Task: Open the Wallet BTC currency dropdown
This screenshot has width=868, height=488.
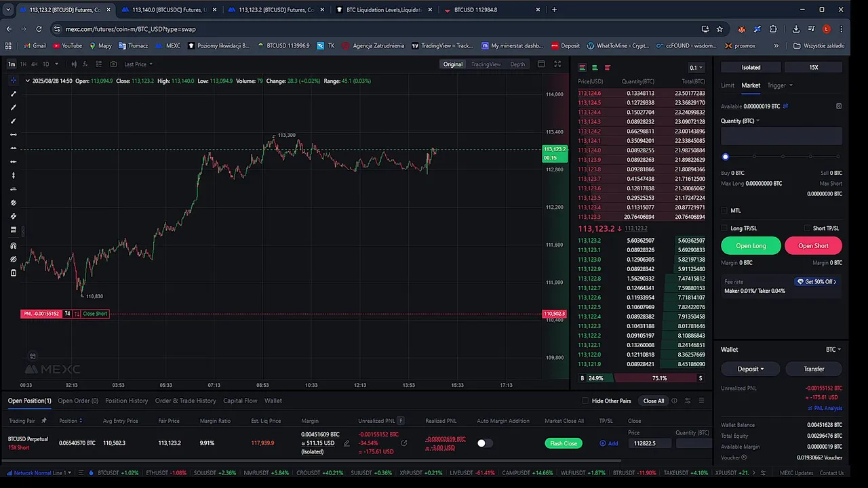Action: (833, 350)
